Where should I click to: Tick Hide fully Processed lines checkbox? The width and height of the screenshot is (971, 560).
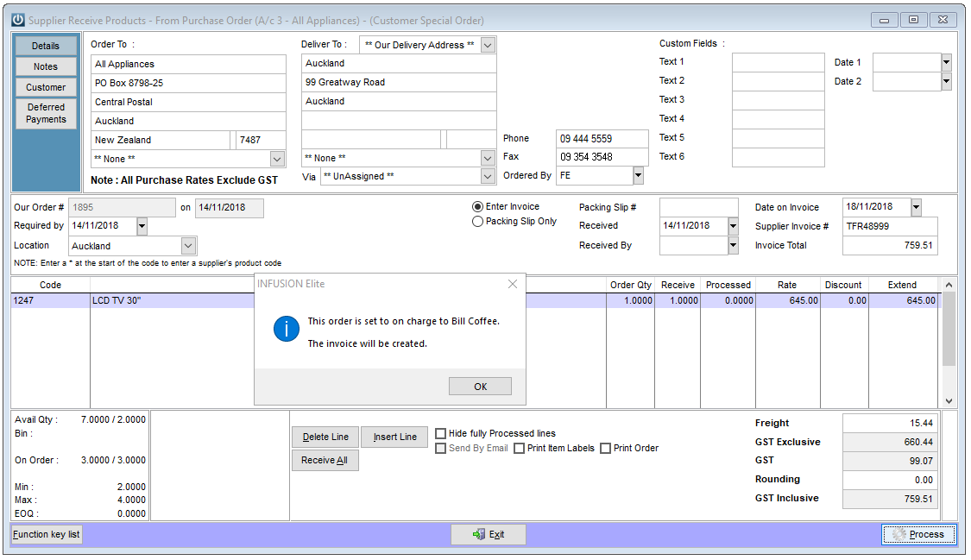click(x=441, y=434)
